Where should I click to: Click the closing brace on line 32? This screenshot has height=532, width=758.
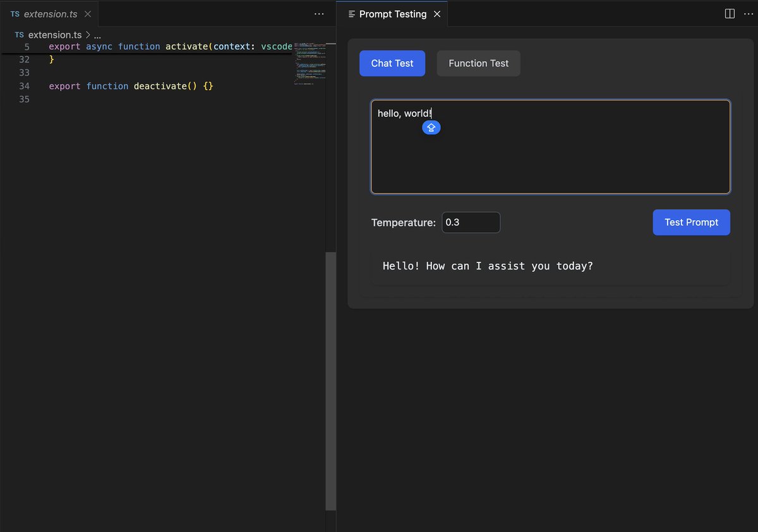point(52,59)
